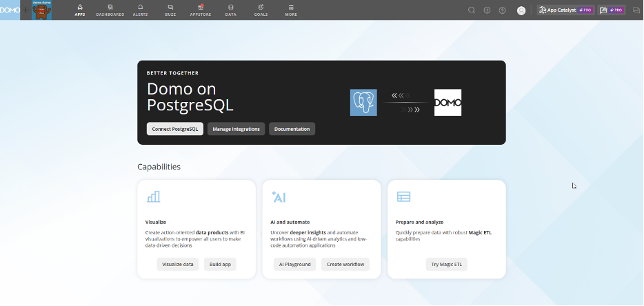Click the Capabilities section heading
Screen dimensions: 644x306
pyautogui.click(x=159, y=167)
